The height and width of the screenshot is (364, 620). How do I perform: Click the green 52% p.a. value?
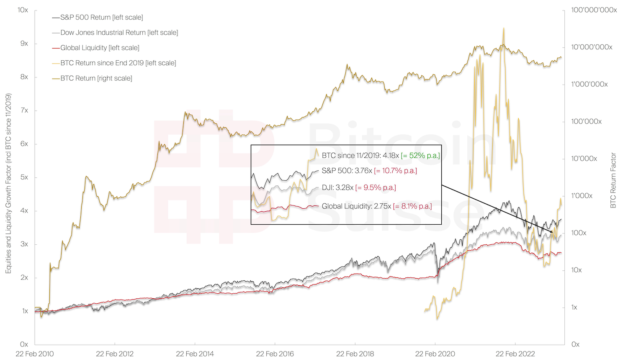420,156
